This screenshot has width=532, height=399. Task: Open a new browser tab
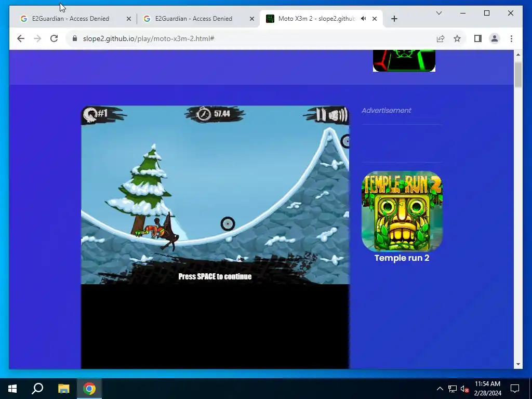(x=394, y=19)
